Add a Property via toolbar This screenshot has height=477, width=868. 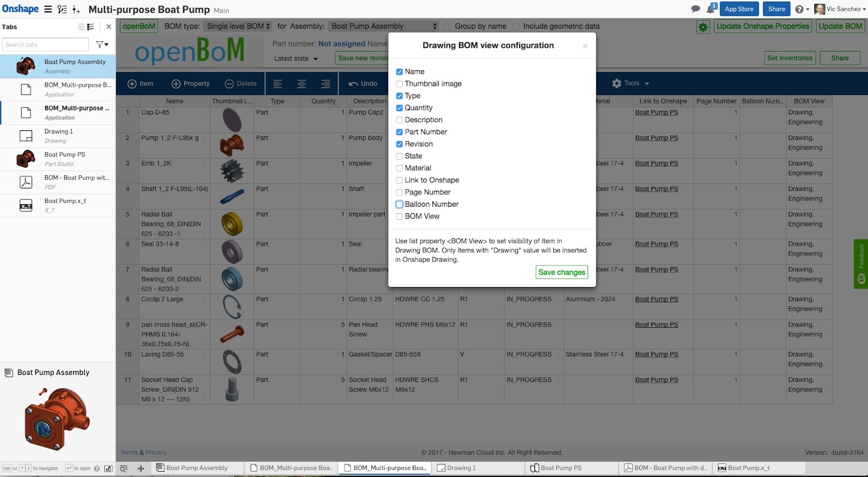[x=190, y=84]
